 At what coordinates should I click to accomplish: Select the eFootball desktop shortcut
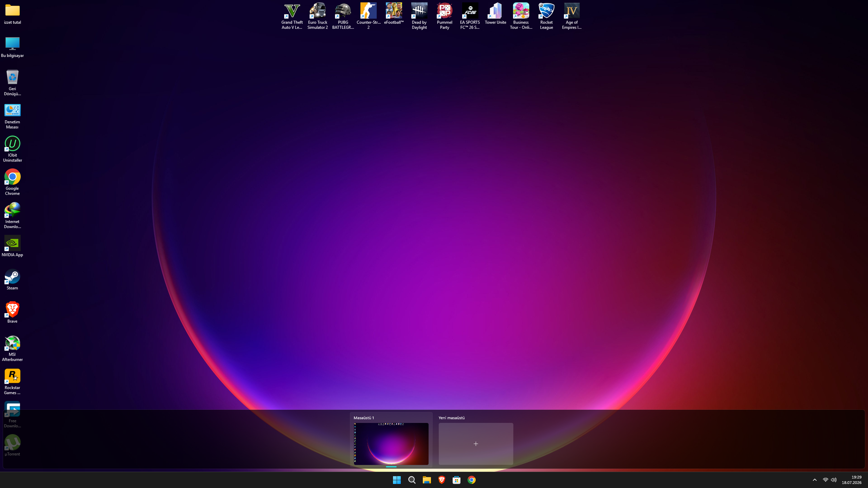[x=394, y=14]
